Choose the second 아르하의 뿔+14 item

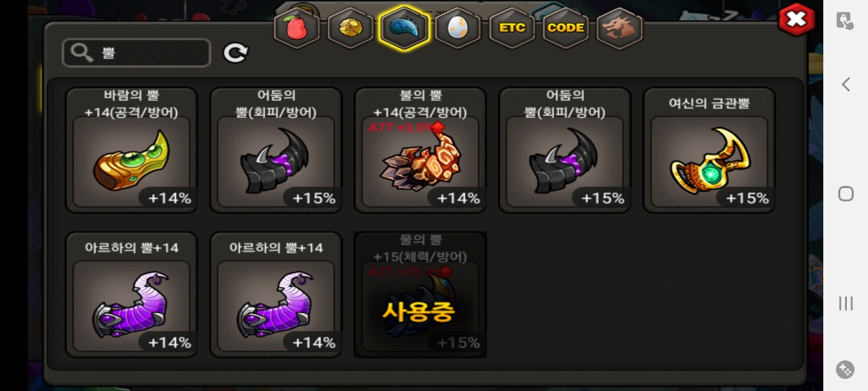pos(276,295)
